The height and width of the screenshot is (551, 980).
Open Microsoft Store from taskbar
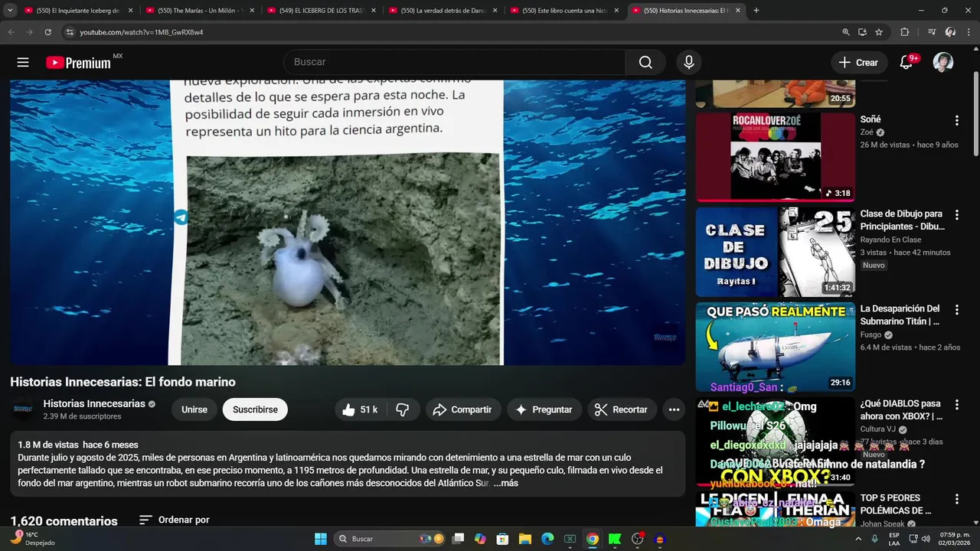coord(502,539)
